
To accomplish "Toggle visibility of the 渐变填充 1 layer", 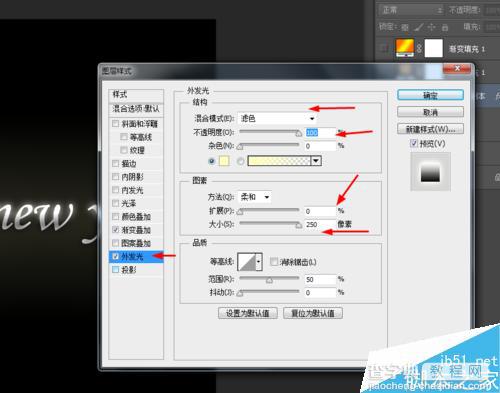I will pyautogui.click(x=384, y=49).
